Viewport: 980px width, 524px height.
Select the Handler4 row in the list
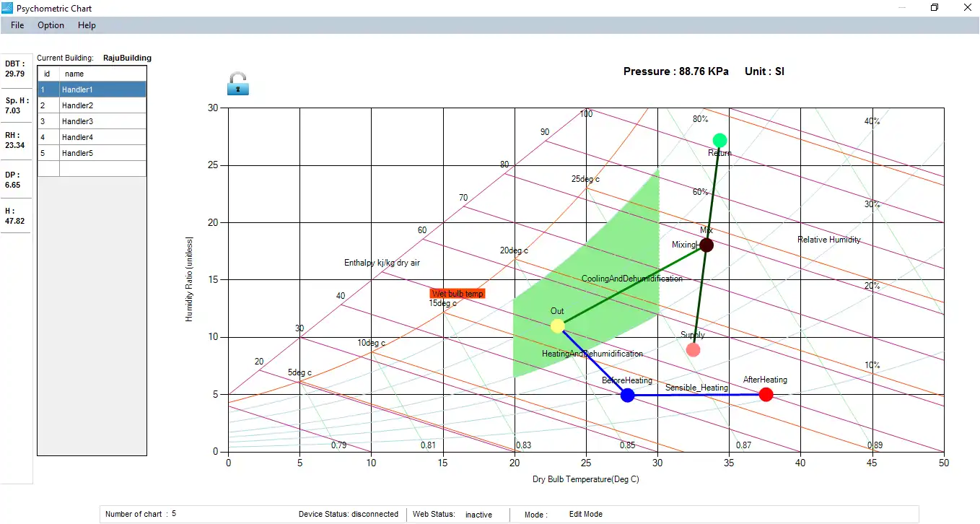[92, 137]
